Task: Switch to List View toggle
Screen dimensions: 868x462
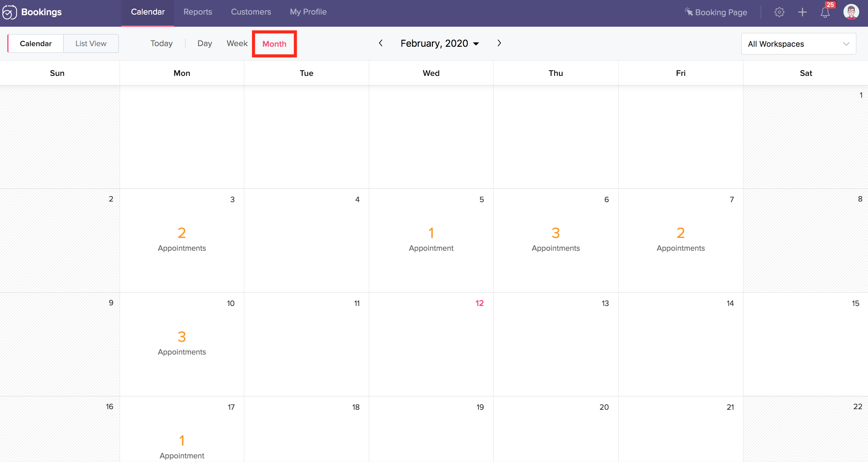Action: coord(91,43)
